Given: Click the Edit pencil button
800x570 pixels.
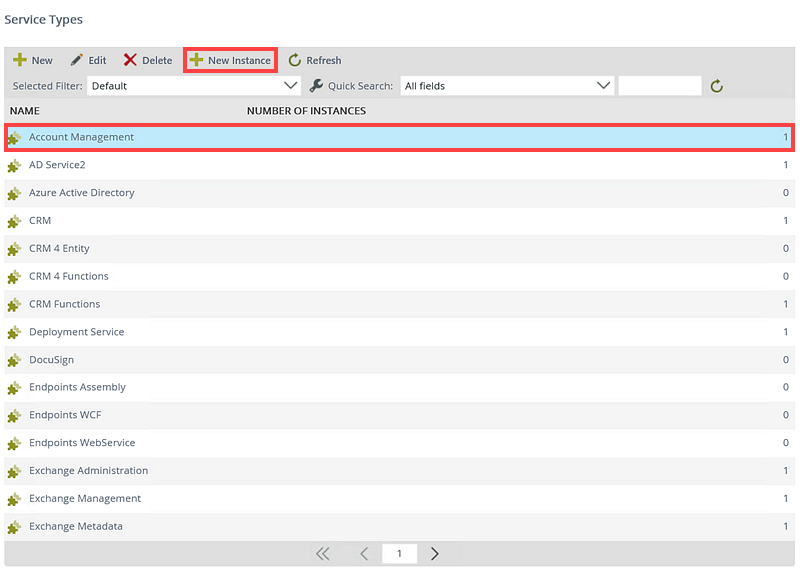Looking at the screenshot, I should (x=88, y=60).
